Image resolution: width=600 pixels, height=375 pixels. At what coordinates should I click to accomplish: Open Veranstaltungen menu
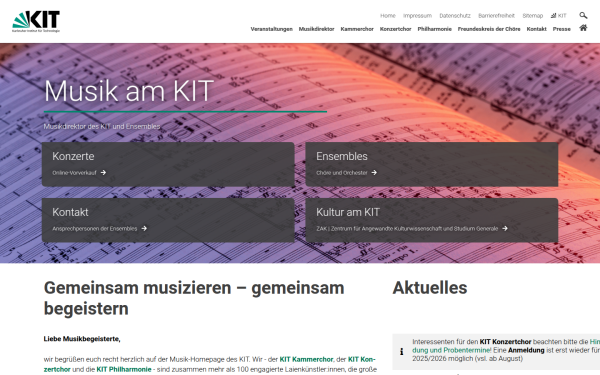coord(271,29)
